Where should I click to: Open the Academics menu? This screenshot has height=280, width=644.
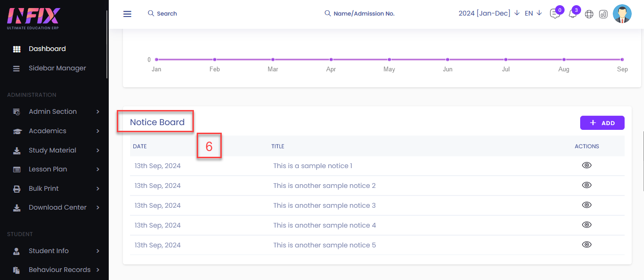(x=47, y=131)
